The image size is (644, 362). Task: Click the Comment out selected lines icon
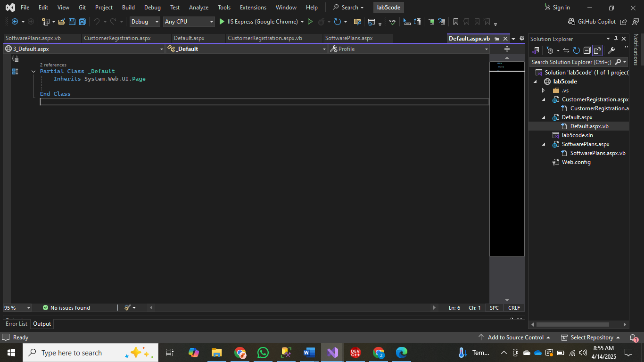click(431, 22)
